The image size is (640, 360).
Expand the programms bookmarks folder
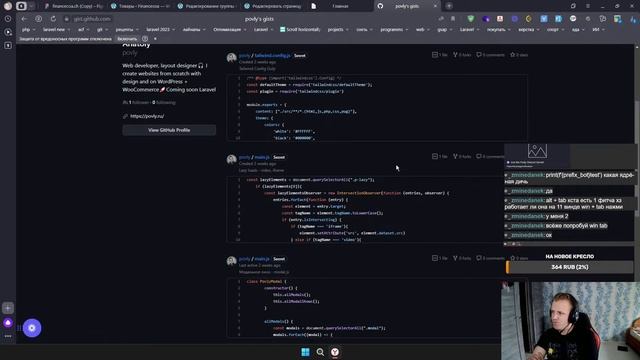[x=394, y=30]
